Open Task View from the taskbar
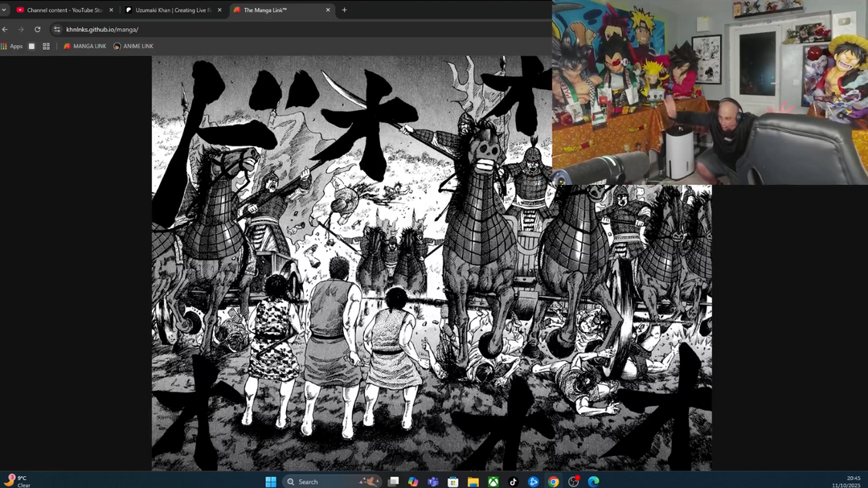 [x=391, y=482]
